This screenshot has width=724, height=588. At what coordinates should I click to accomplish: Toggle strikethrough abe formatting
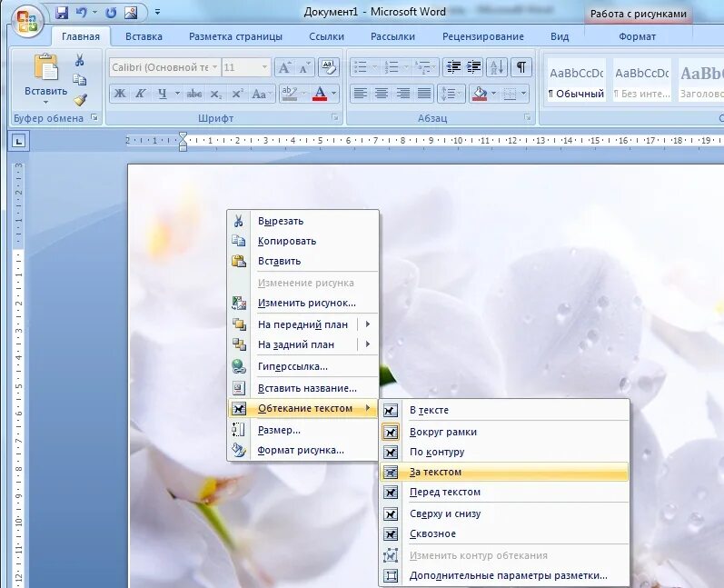coord(193,94)
